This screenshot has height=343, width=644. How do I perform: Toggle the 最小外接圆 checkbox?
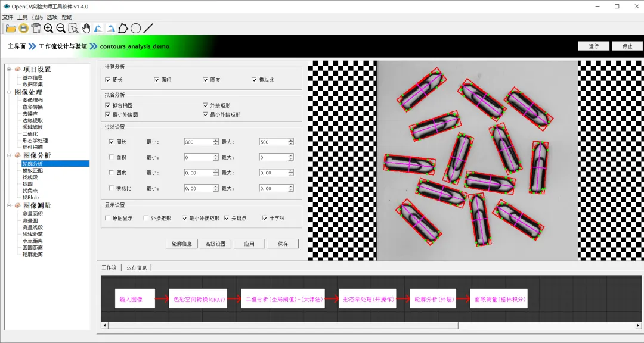click(x=107, y=114)
